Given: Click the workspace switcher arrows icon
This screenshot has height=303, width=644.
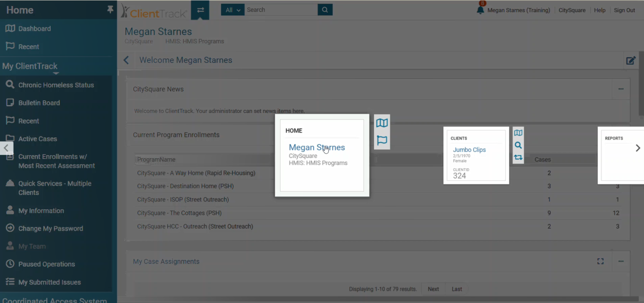Looking at the screenshot, I should 200,10.
